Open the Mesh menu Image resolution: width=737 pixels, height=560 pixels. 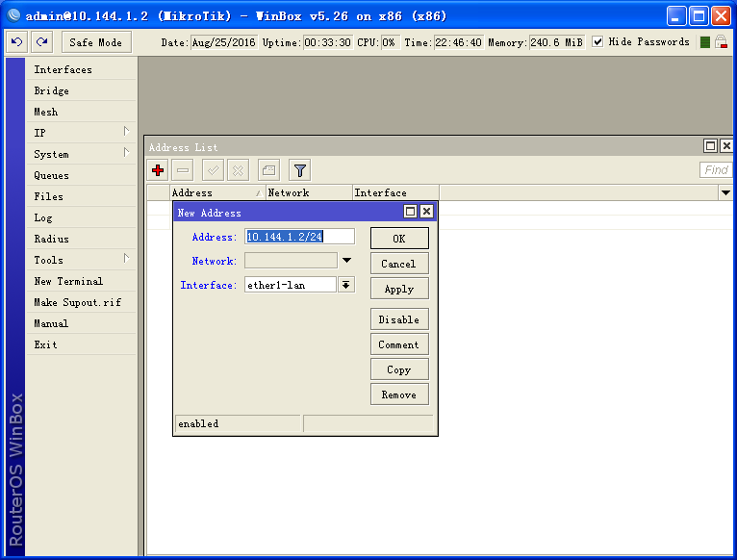tap(81, 112)
